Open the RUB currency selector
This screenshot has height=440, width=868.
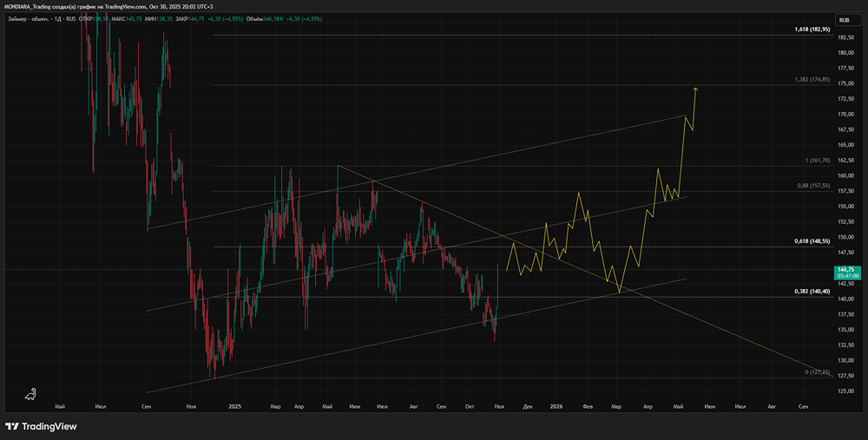pyautogui.click(x=845, y=19)
